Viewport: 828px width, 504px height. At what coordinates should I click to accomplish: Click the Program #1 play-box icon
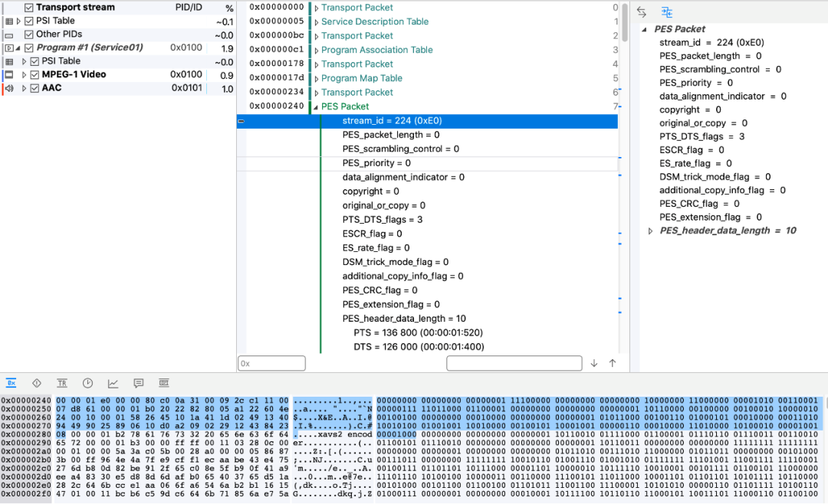9,48
